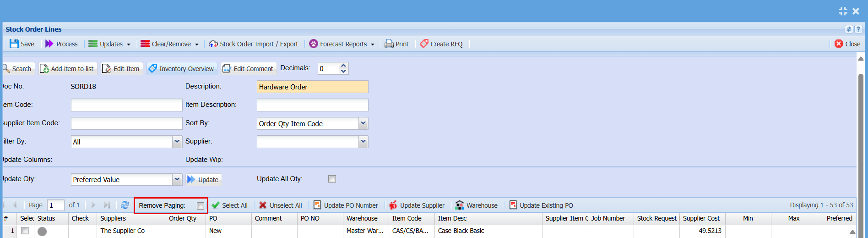Screen dimensions: 868x238
Task: Increase the Decimals value with up arrow
Action: click(344, 66)
